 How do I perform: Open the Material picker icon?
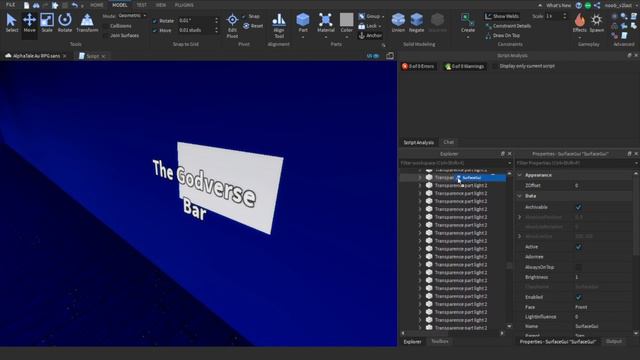click(325, 19)
